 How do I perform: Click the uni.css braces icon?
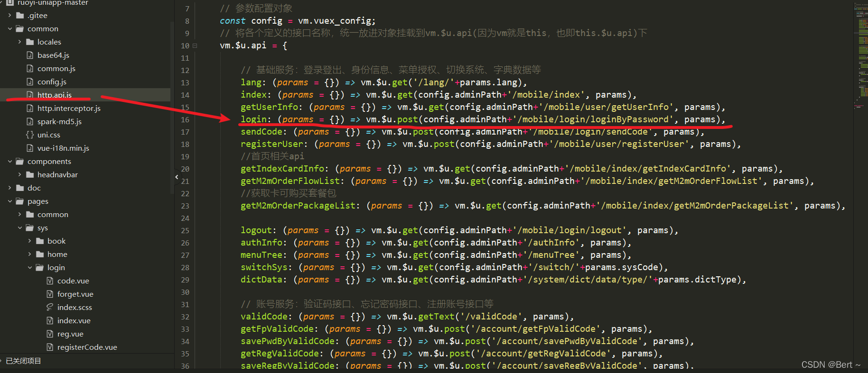(x=30, y=135)
